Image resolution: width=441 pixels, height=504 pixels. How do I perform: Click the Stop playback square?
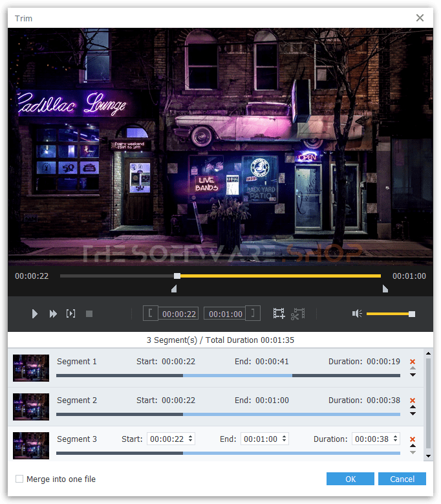click(x=89, y=314)
